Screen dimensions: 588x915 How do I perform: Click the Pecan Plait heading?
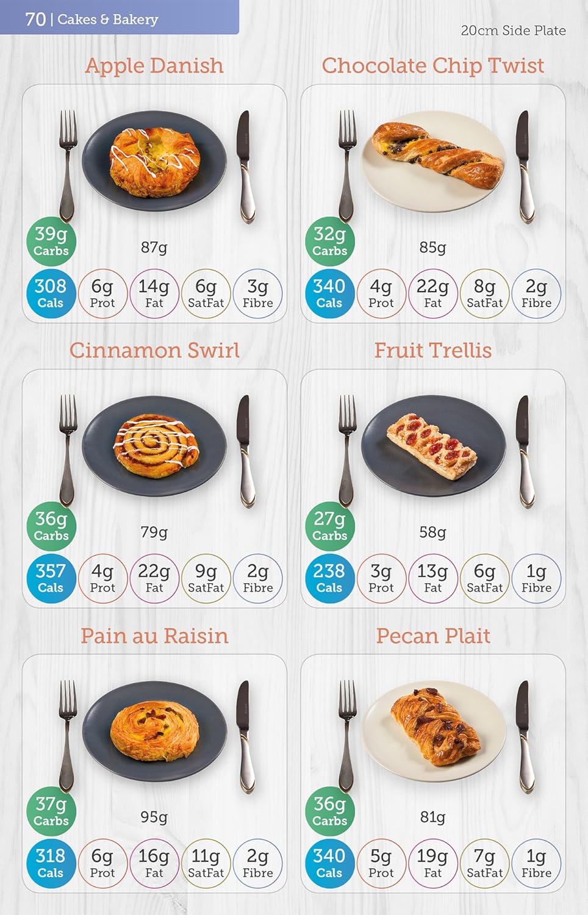[x=433, y=636]
